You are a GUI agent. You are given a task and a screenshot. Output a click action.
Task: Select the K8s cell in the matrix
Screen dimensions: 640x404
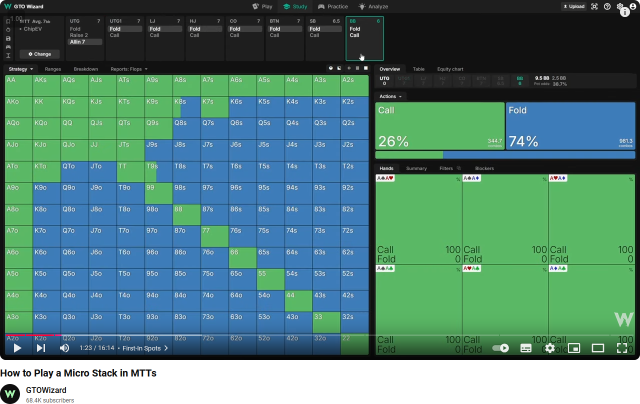187,107
